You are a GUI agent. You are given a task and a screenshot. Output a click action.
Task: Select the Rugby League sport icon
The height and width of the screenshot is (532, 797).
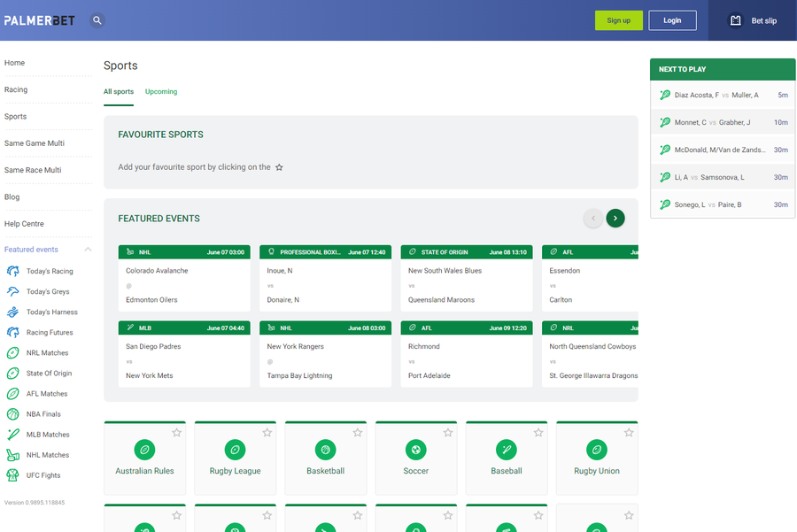click(x=235, y=450)
